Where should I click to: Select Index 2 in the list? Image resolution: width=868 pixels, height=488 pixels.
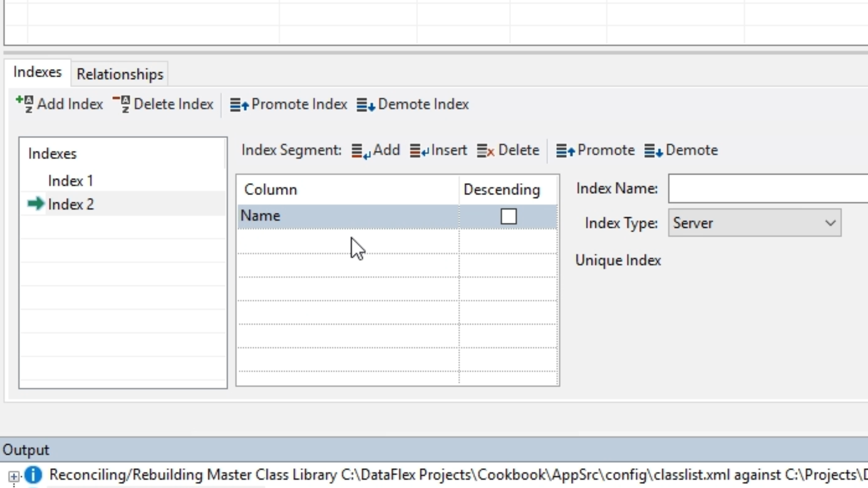click(x=71, y=204)
